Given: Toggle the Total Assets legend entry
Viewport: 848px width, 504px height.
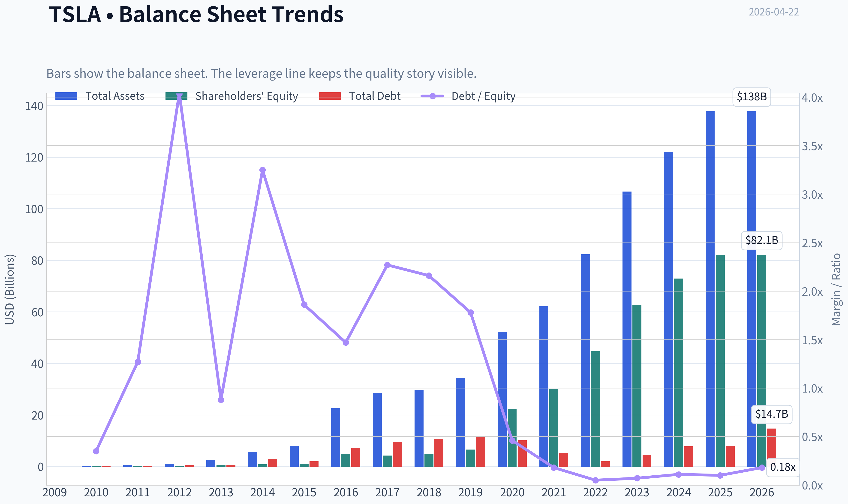Looking at the screenshot, I should click(x=100, y=96).
